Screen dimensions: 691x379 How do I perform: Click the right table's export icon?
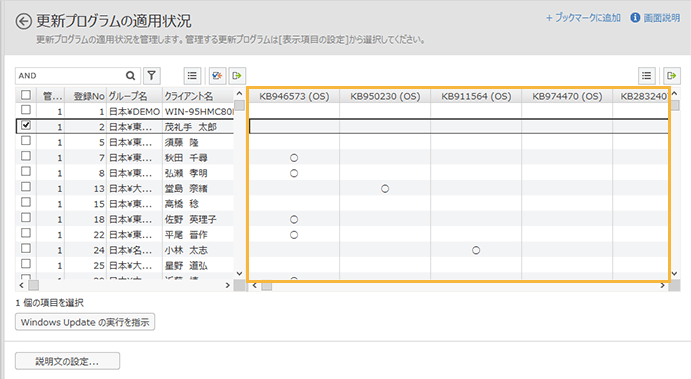pyautogui.click(x=672, y=76)
